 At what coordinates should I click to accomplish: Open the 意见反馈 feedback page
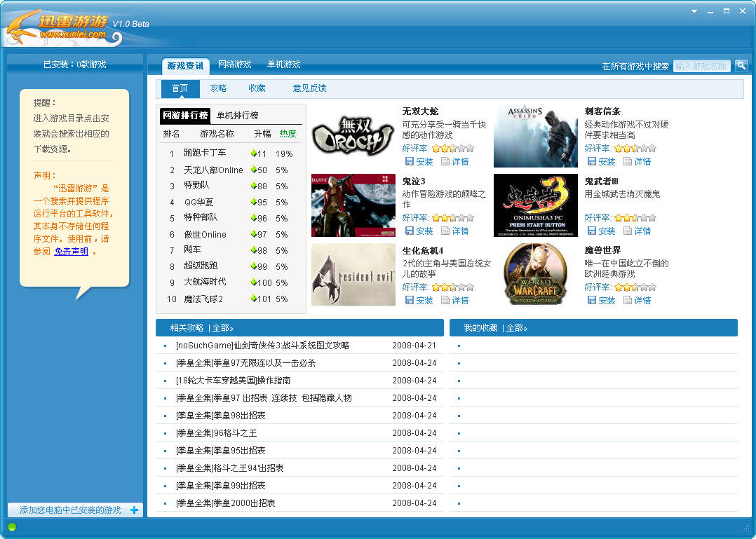tap(309, 88)
